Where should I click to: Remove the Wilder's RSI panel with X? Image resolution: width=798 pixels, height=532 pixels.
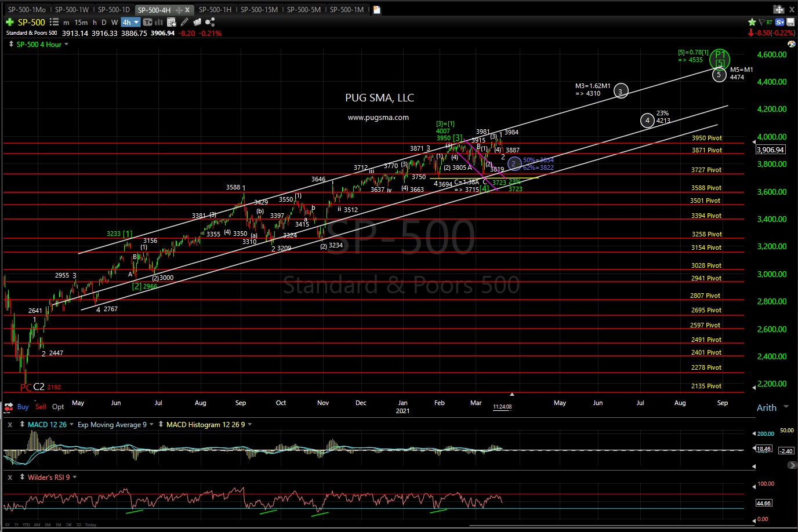(10, 477)
